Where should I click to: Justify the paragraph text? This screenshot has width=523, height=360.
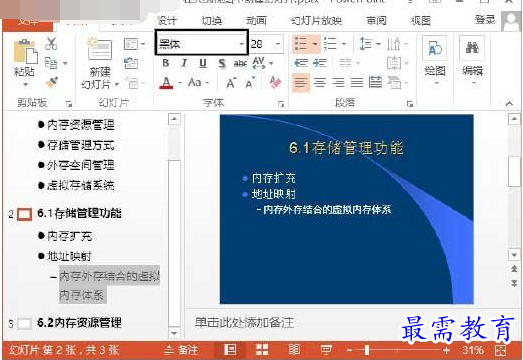[x=357, y=82]
